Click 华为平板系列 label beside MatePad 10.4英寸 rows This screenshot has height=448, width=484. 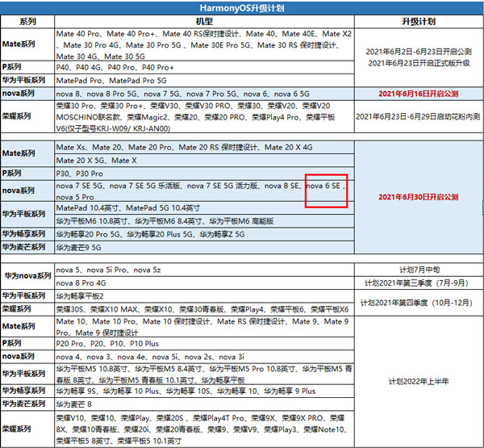coord(27,215)
